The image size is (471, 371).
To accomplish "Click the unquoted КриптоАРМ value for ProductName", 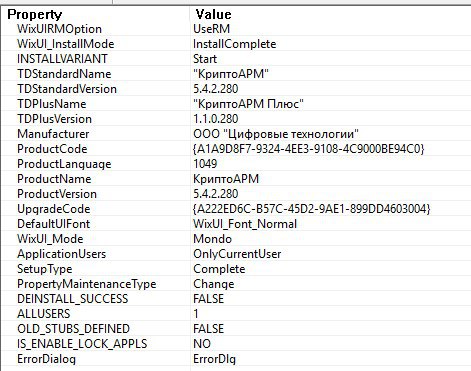I will tap(226, 179).
